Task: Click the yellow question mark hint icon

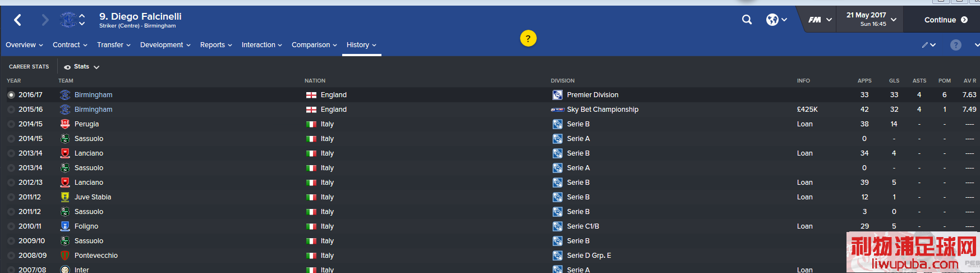Action: [528, 38]
